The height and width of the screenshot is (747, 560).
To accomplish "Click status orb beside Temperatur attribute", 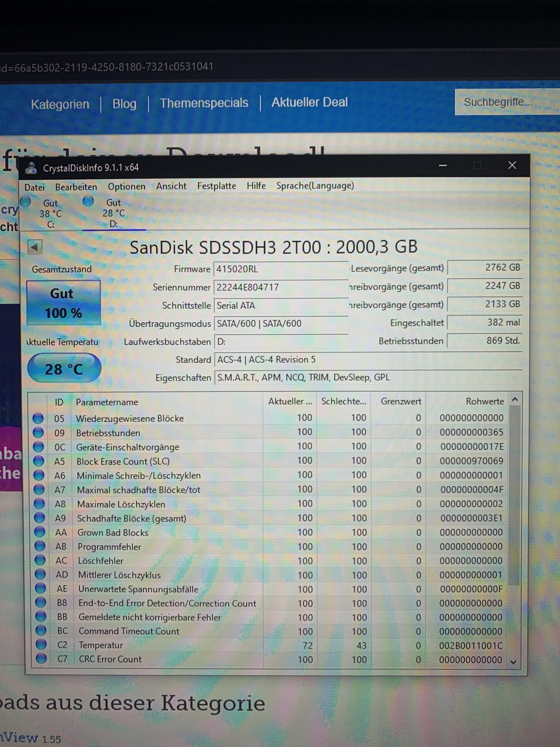I will point(41,644).
